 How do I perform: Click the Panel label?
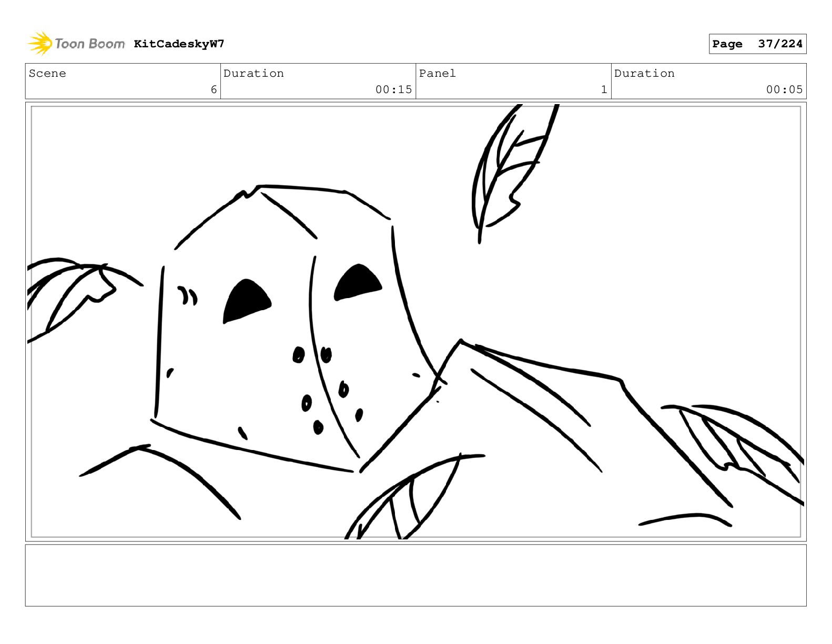click(x=437, y=73)
